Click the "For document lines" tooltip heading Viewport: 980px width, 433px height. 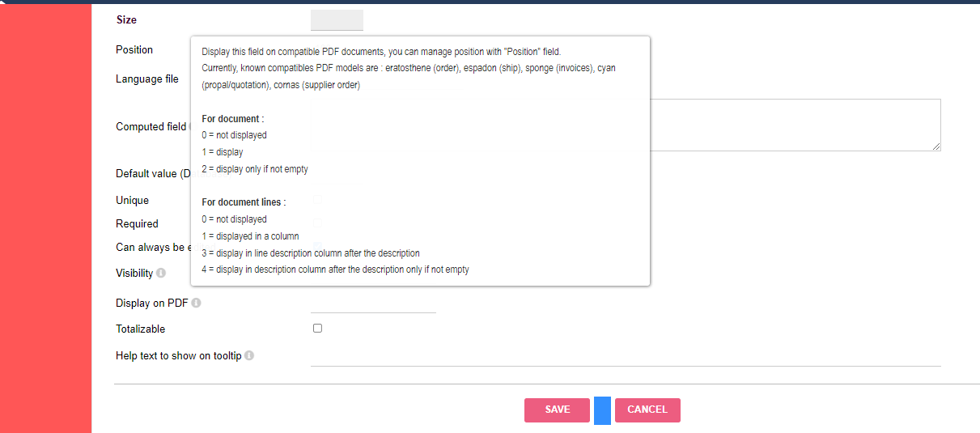click(x=244, y=202)
